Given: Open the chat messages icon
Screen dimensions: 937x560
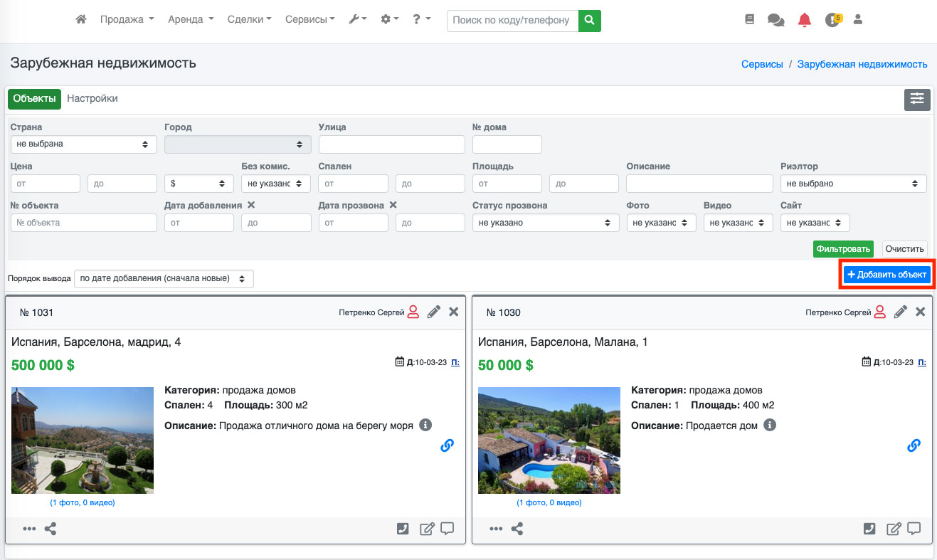Looking at the screenshot, I should (775, 20).
